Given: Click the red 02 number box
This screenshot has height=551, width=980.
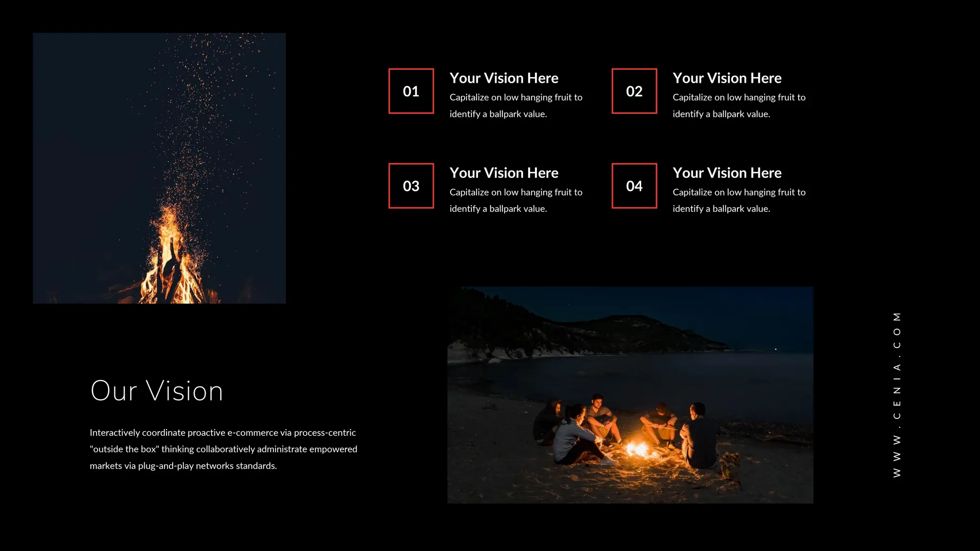Looking at the screenshot, I should pos(634,91).
